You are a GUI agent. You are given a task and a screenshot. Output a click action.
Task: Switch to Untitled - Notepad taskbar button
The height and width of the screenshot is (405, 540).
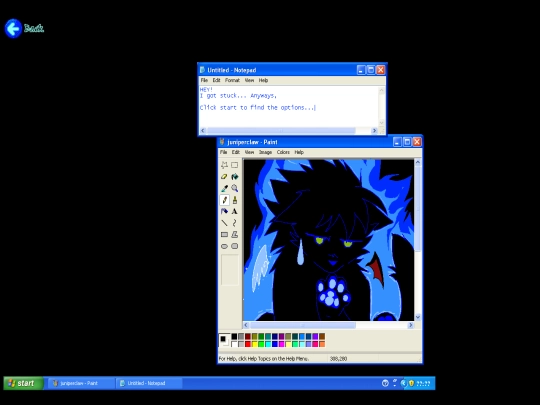pyautogui.click(x=148, y=383)
